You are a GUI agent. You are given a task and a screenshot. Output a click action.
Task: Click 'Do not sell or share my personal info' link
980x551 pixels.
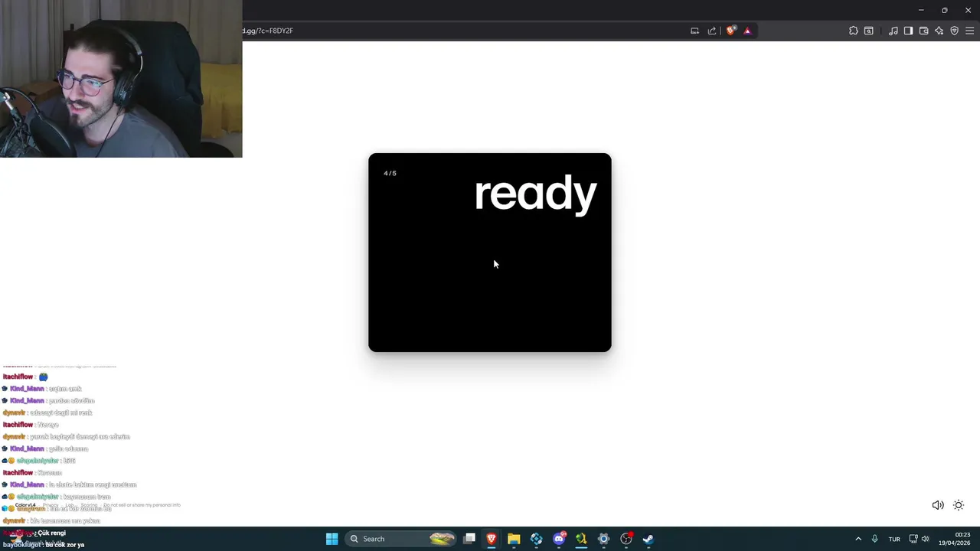(142, 505)
